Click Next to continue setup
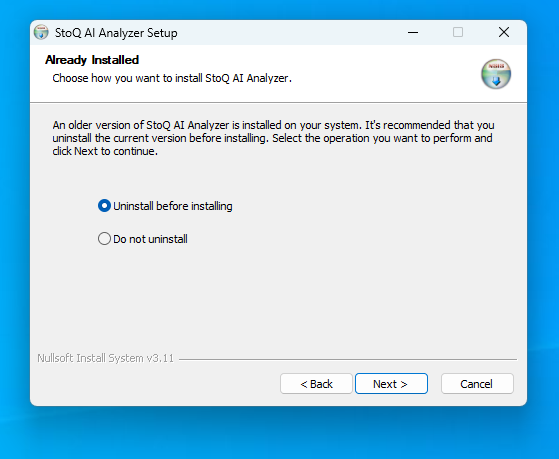 [x=391, y=384]
